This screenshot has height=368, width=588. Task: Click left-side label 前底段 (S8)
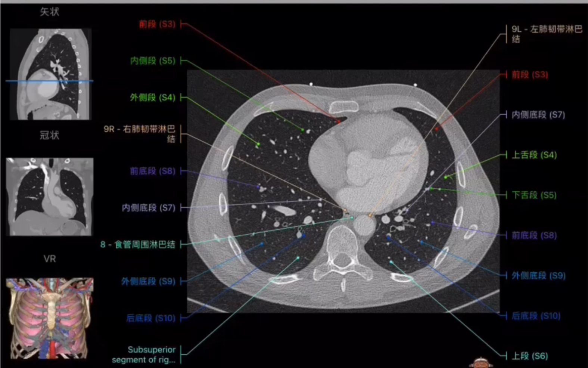pyautogui.click(x=153, y=171)
